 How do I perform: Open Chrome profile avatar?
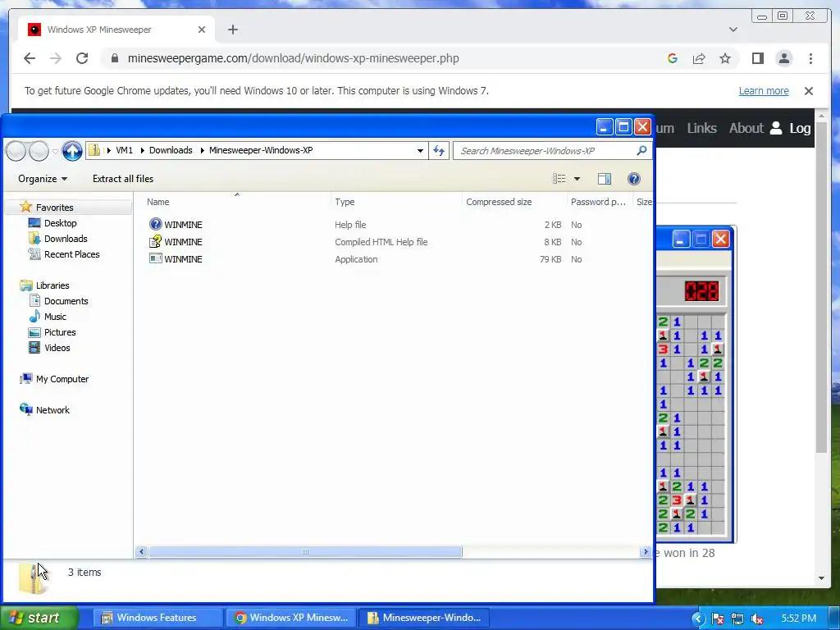tap(783, 58)
